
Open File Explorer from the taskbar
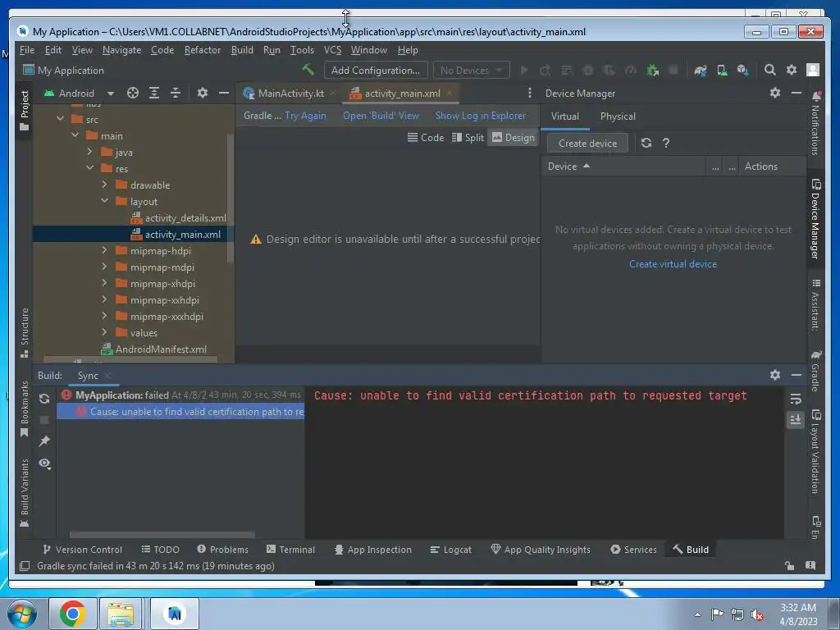(x=121, y=614)
